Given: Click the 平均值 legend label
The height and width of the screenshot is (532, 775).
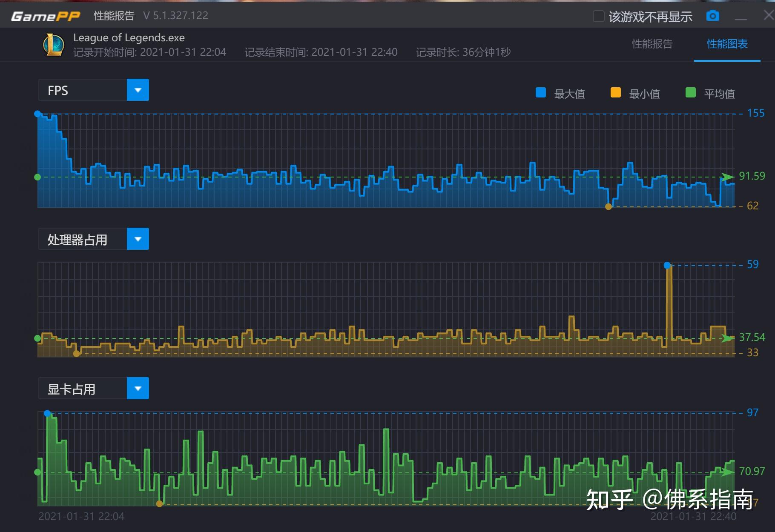Looking at the screenshot, I should point(719,94).
